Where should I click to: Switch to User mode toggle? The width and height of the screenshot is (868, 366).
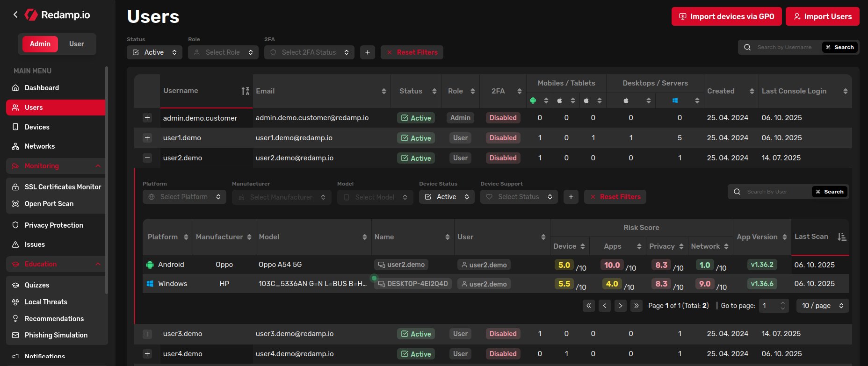[77, 44]
